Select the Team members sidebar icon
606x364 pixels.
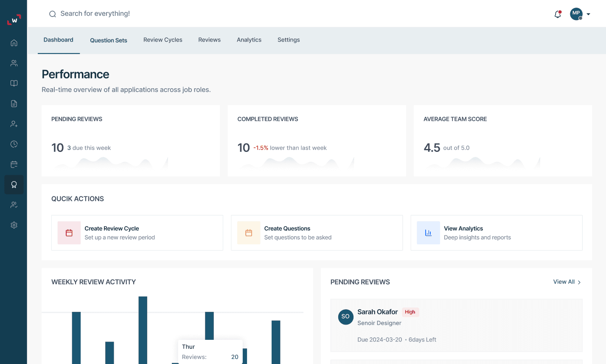[x=14, y=63]
